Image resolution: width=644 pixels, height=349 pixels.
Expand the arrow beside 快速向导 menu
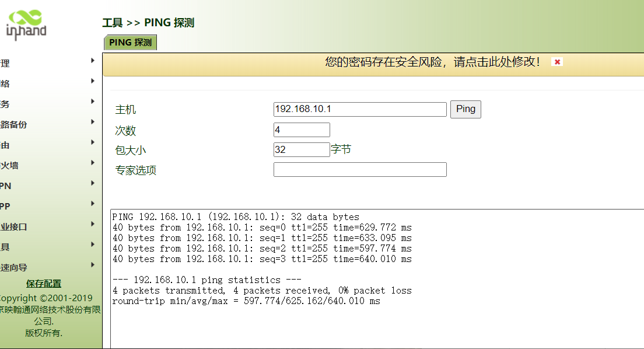coord(93,264)
